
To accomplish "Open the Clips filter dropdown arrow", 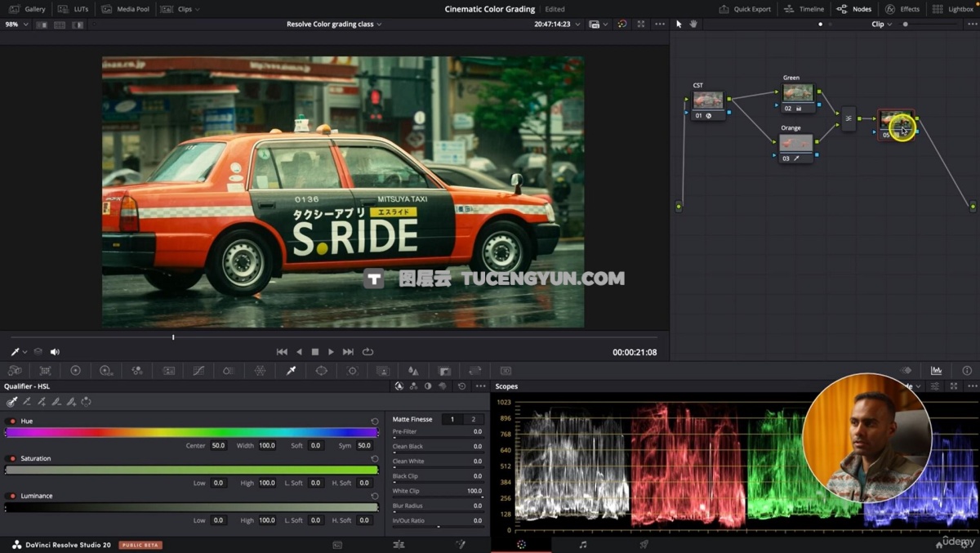I will [198, 10].
